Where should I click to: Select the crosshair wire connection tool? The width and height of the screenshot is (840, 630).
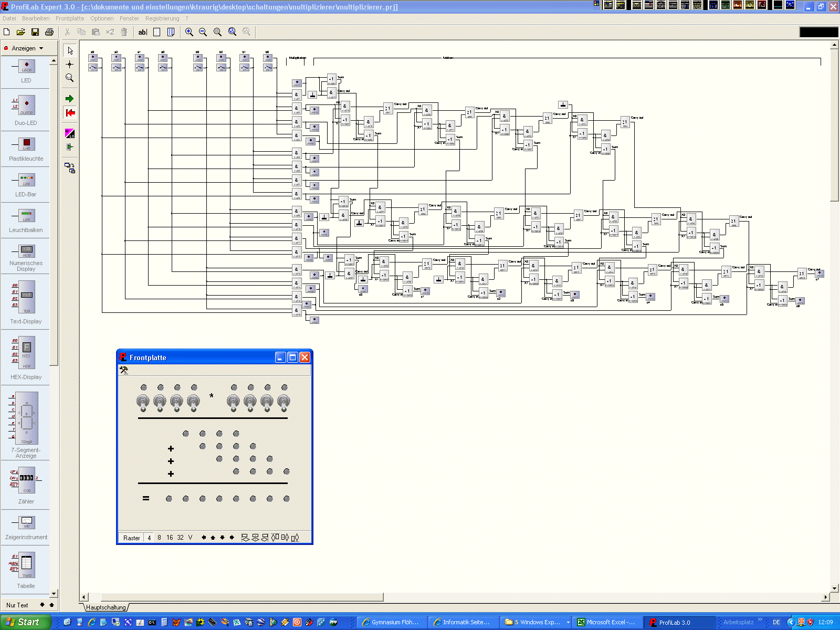point(70,64)
